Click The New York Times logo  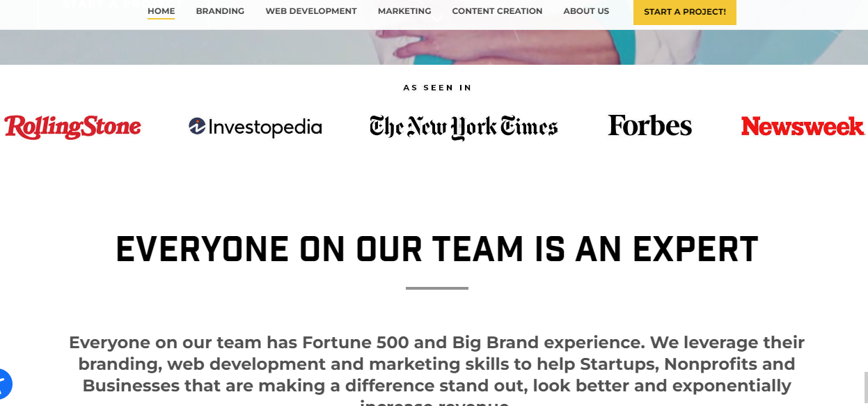[x=464, y=127]
